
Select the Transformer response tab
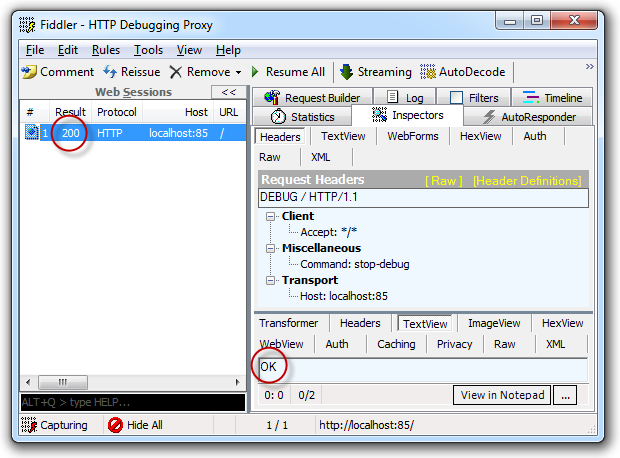[x=289, y=324]
